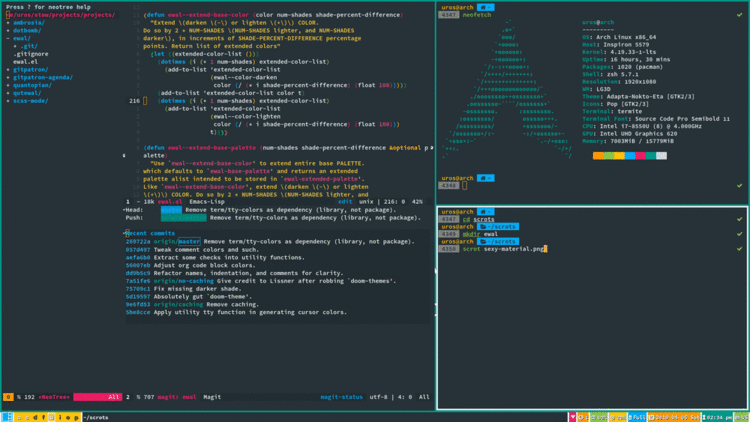This screenshot has height=422, width=750.
Task: Click the pink dropdown arrow in system tray
Action: click(573, 417)
